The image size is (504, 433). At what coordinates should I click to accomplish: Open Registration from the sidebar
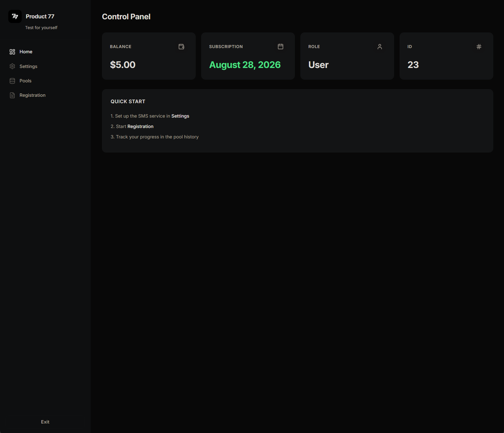click(45, 95)
